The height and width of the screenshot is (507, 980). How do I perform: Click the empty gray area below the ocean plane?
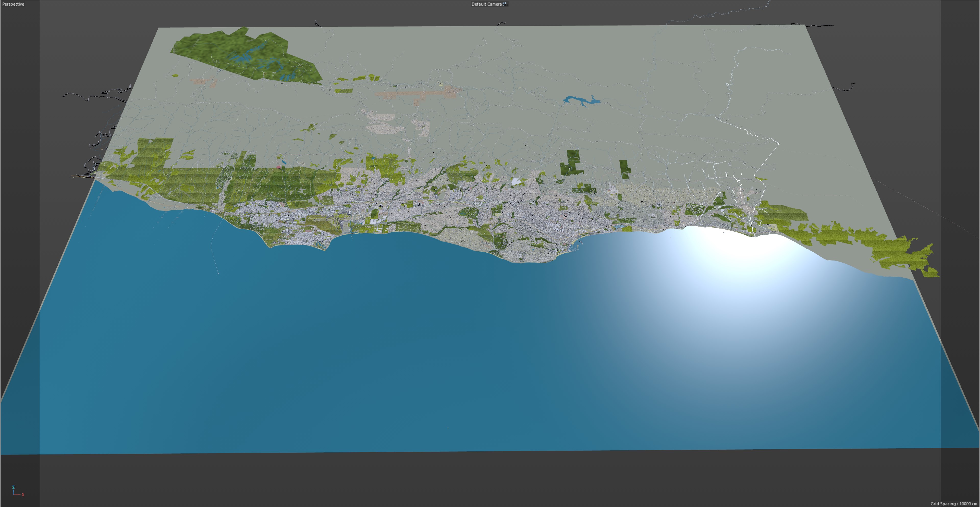click(x=490, y=479)
